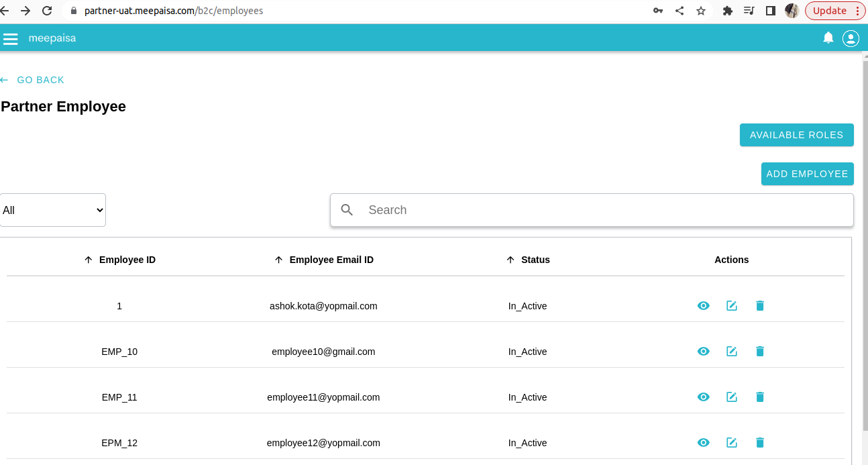The width and height of the screenshot is (868, 465).
Task: View details for employee EMP_11
Action: click(x=703, y=397)
